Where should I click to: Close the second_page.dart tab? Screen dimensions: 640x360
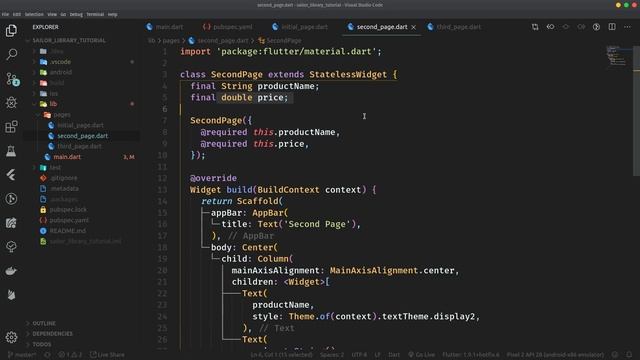[x=413, y=27]
